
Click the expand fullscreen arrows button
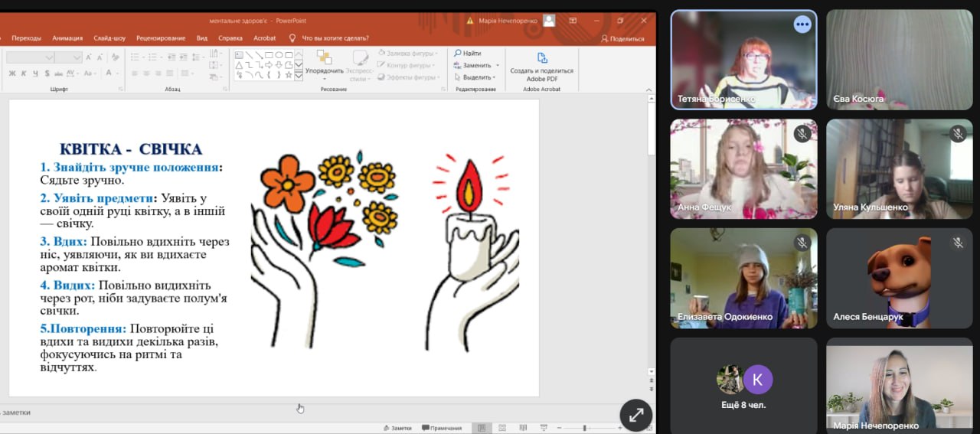pyautogui.click(x=635, y=415)
